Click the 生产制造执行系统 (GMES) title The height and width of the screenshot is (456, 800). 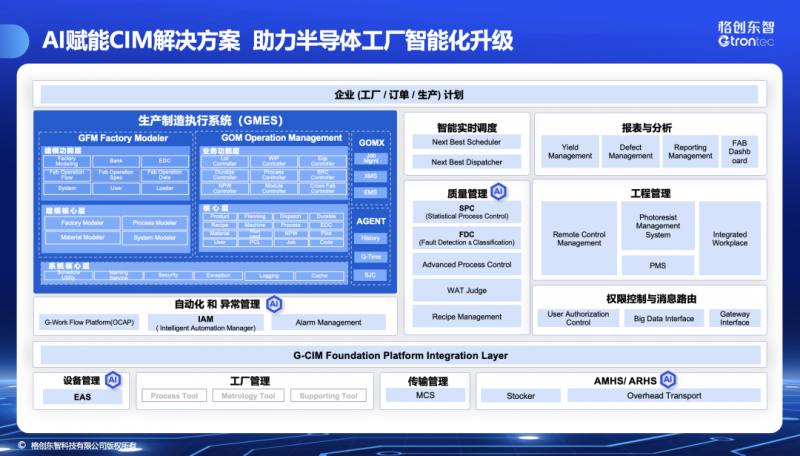[x=210, y=120]
